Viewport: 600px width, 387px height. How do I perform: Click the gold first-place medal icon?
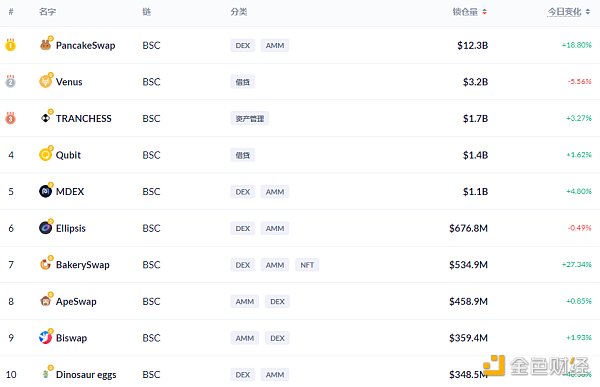pyautogui.click(x=10, y=45)
